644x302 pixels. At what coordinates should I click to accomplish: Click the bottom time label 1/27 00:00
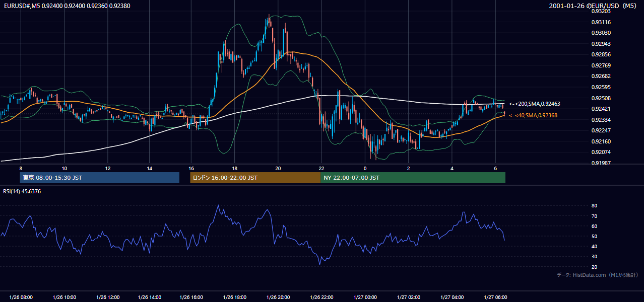[x=365, y=297]
